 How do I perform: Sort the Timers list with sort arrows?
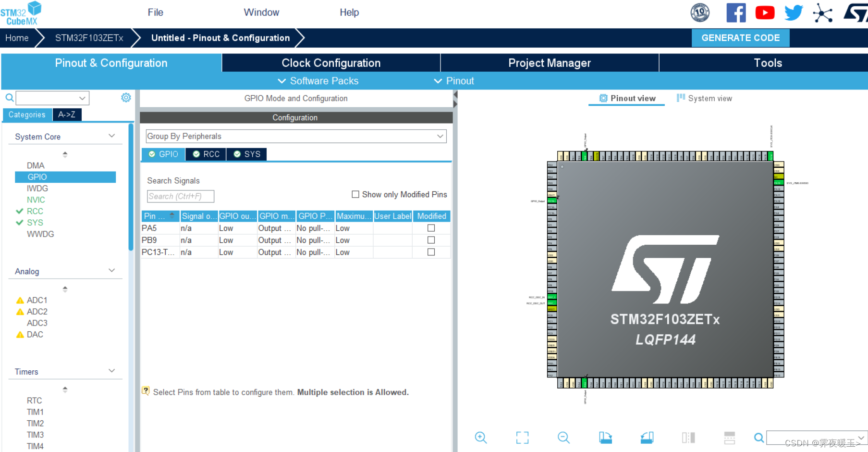coord(65,389)
